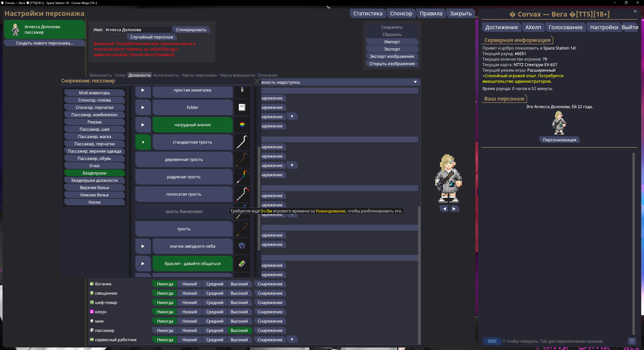Screen dimensions: 644x350
Task: Set ботаник priority to Высокий
Action: coord(239,284)
